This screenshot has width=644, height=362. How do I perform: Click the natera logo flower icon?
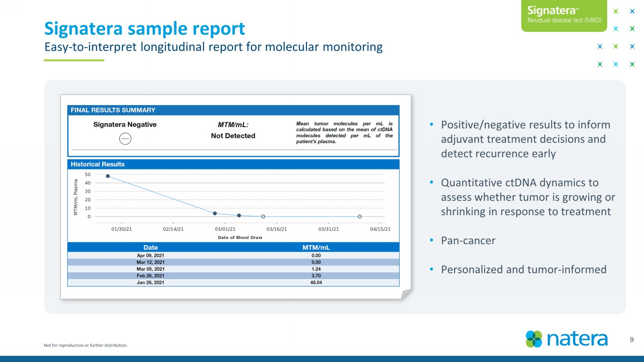point(534,339)
